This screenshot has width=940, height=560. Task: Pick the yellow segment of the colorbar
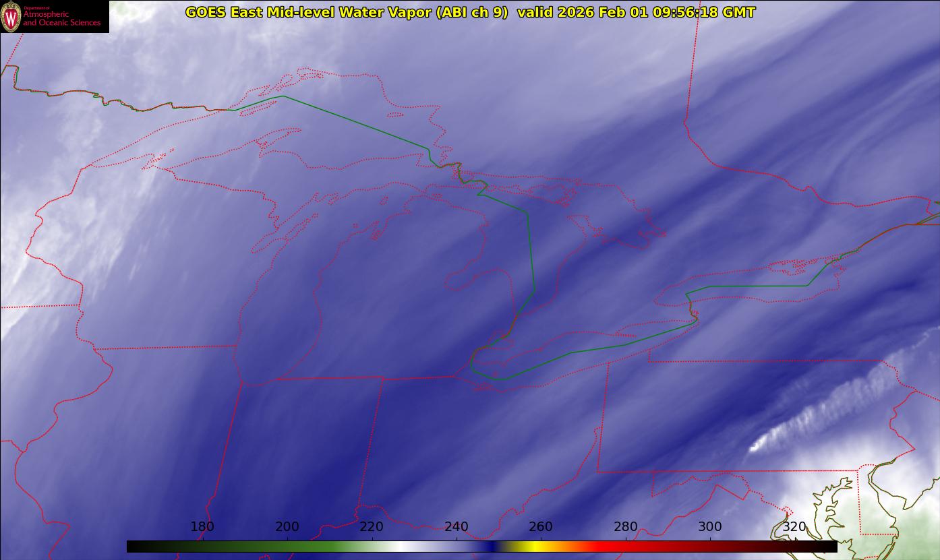533,547
